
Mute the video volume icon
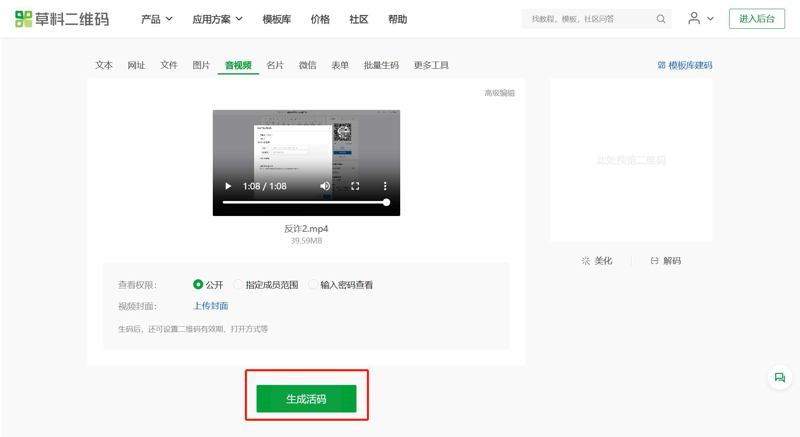325,186
